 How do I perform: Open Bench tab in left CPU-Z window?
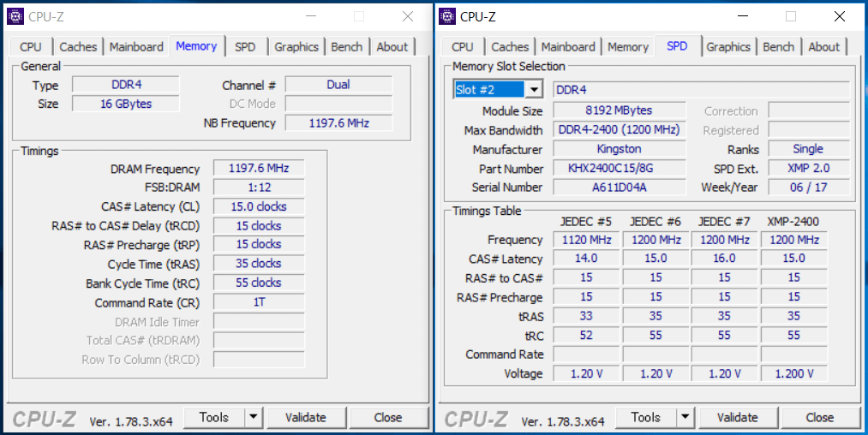(346, 47)
